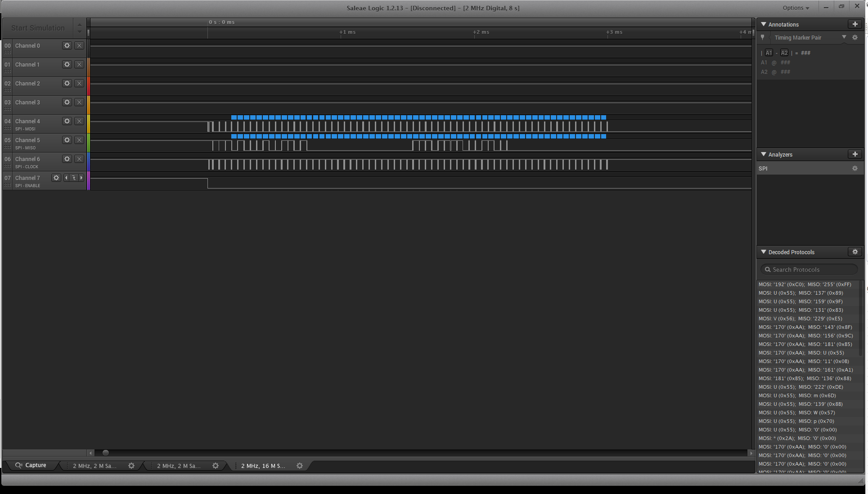The image size is (868, 494).
Task: Select the A1 timing marker button
Action: (769, 53)
